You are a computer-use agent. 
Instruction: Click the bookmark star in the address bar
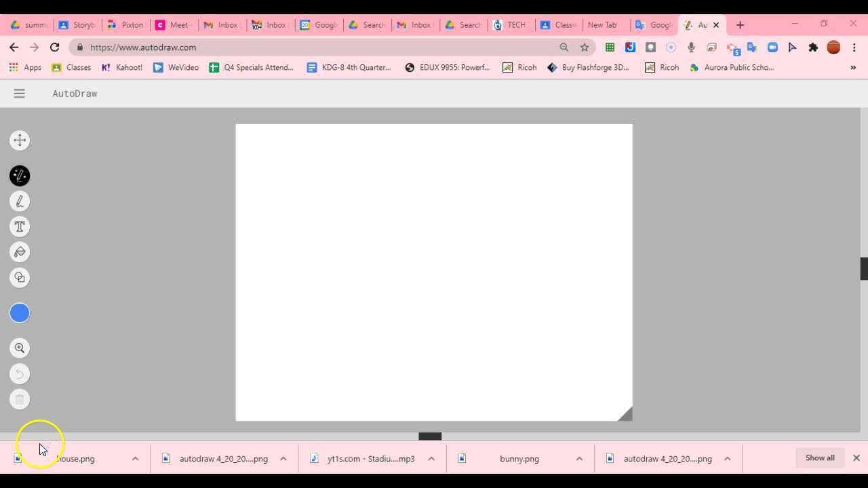584,47
